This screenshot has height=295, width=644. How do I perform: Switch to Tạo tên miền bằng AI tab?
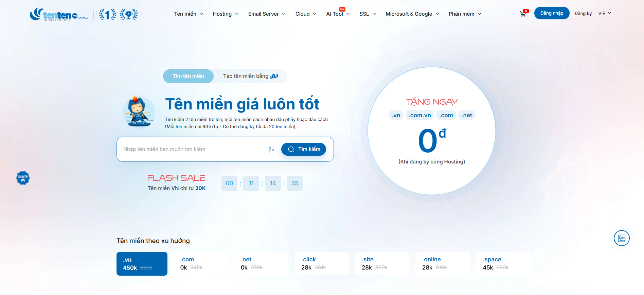click(250, 76)
